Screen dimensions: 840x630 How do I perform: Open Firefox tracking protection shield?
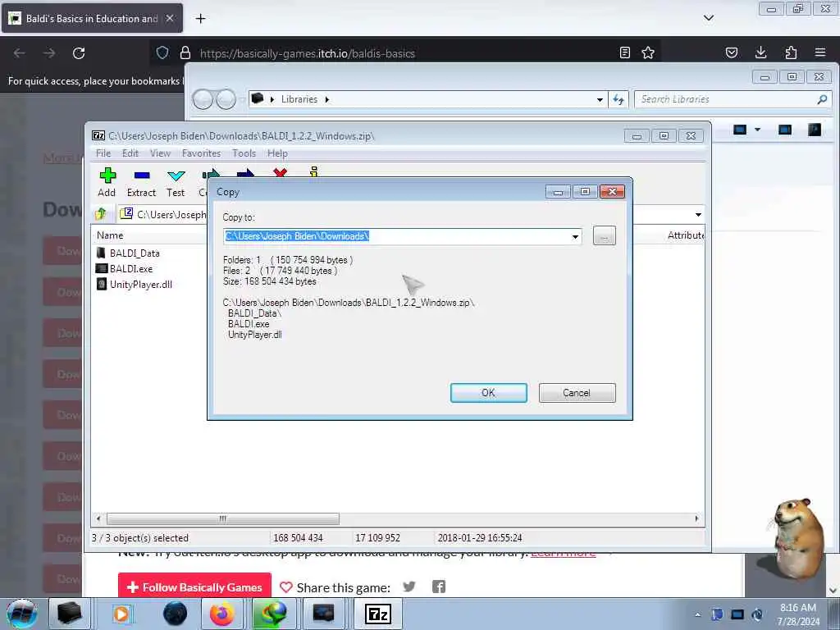tap(162, 52)
